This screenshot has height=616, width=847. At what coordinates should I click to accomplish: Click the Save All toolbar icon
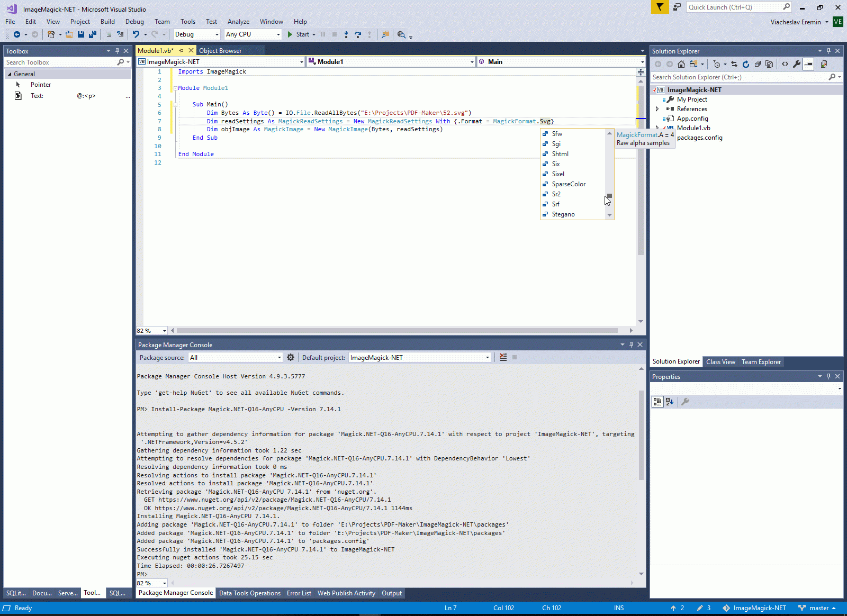93,34
